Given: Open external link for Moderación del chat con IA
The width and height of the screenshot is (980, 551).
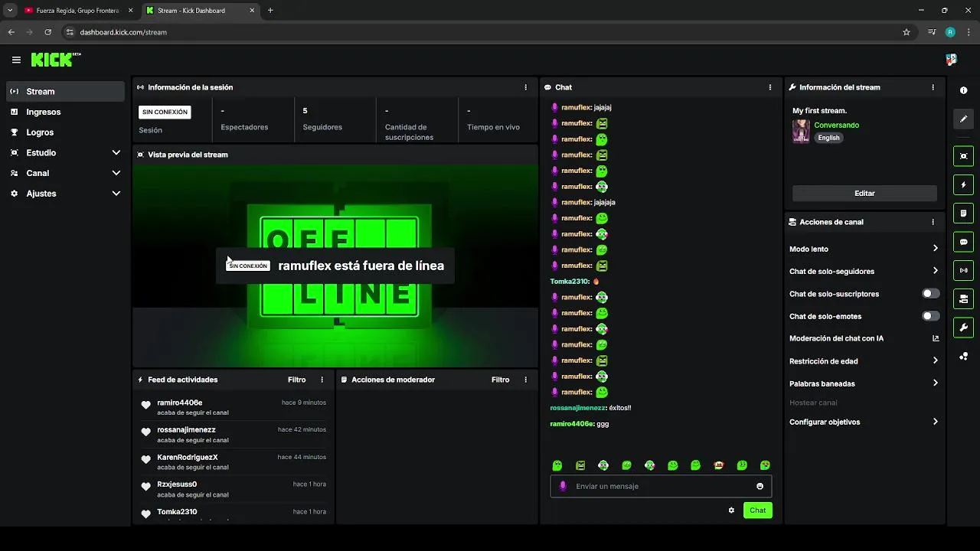Looking at the screenshot, I should coord(936,338).
